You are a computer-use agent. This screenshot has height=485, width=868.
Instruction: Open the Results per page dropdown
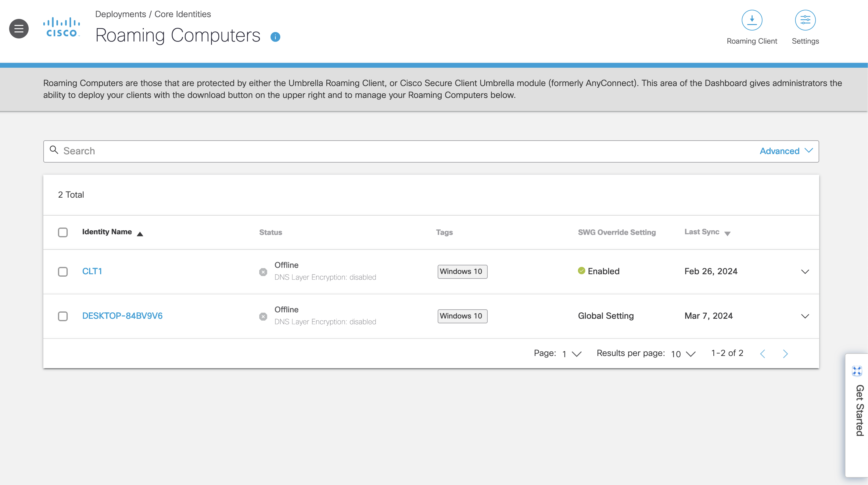click(x=682, y=354)
